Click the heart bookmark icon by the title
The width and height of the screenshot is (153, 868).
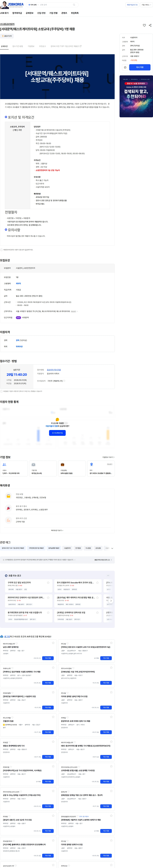[x=144, y=25]
